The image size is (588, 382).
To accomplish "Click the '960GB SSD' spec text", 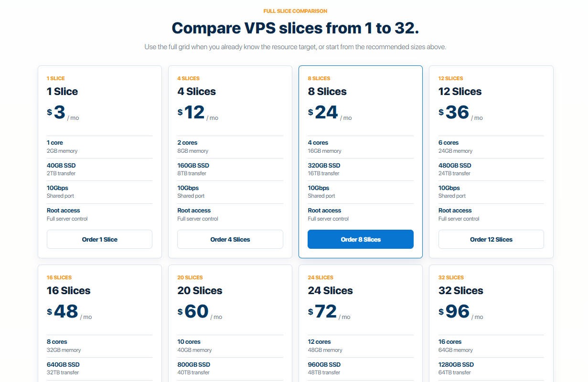I will click(324, 364).
